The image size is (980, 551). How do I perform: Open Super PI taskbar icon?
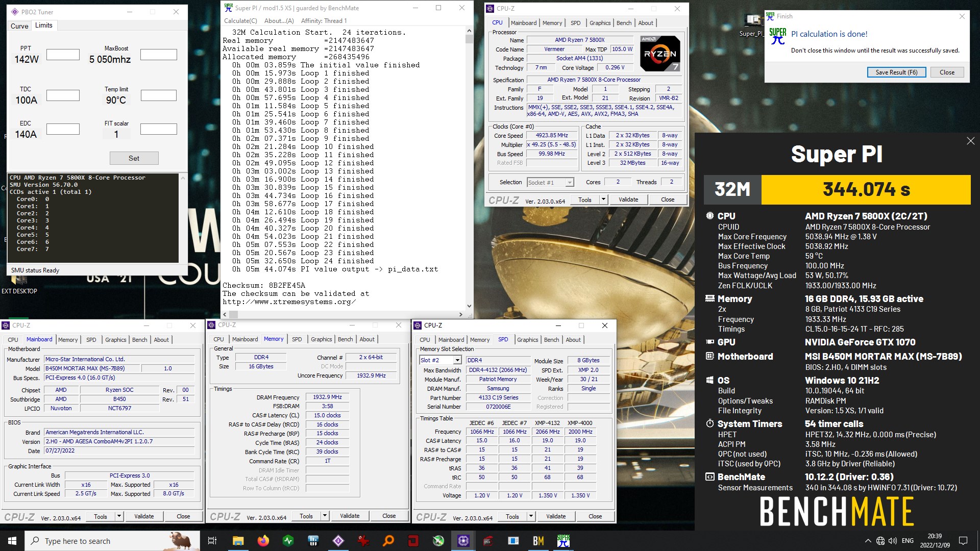pos(563,541)
